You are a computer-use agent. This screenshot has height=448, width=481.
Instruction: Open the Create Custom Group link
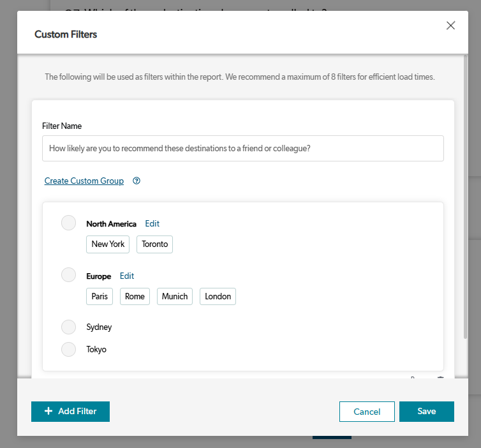pos(84,181)
